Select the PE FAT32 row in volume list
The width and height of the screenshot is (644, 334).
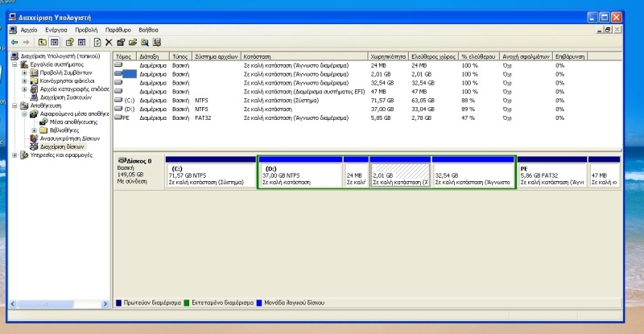tap(368, 118)
